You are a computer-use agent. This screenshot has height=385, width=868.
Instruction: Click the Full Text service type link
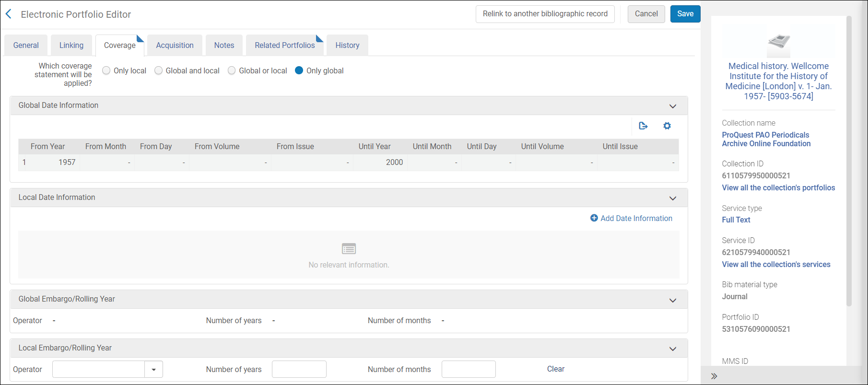point(736,220)
